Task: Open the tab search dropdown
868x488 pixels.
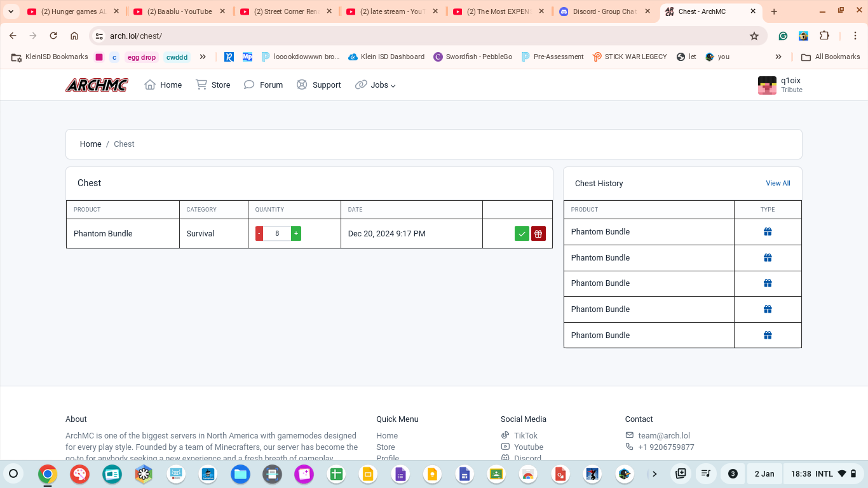Action: [x=11, y=11]
